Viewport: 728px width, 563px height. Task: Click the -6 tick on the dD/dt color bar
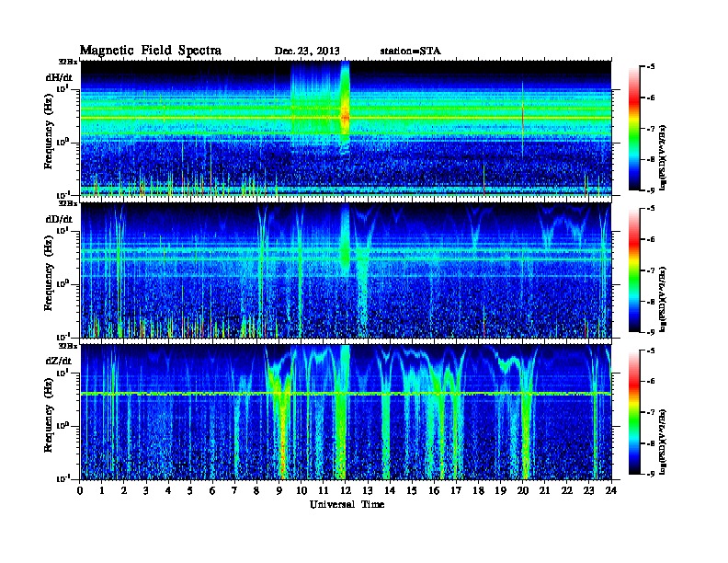pyautogui.click(x=651, y=240)
